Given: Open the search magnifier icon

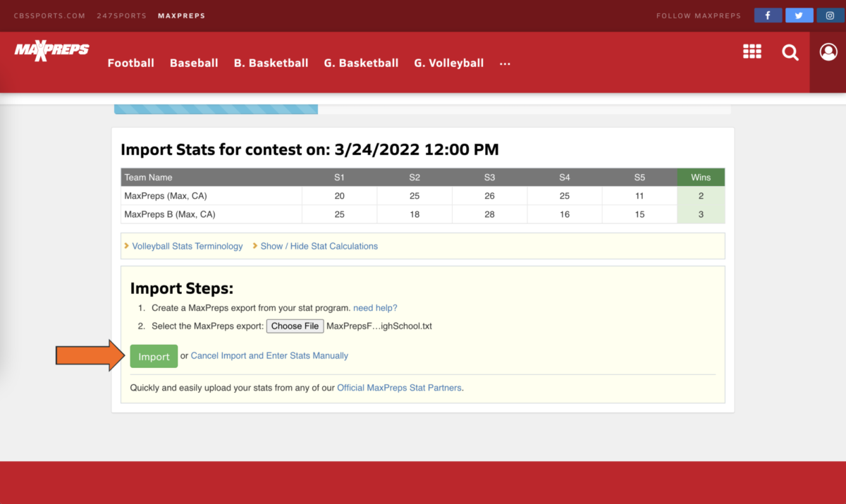Looking at the screenshot, I should 790,52.
